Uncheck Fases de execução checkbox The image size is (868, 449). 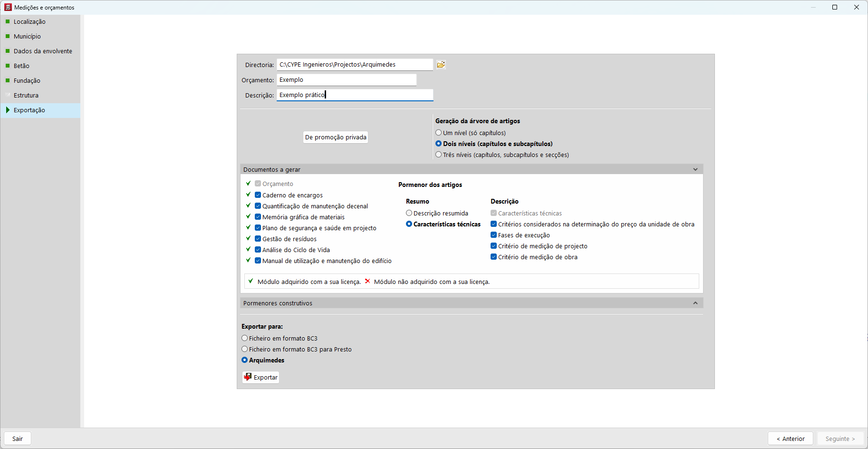[493, 235]
